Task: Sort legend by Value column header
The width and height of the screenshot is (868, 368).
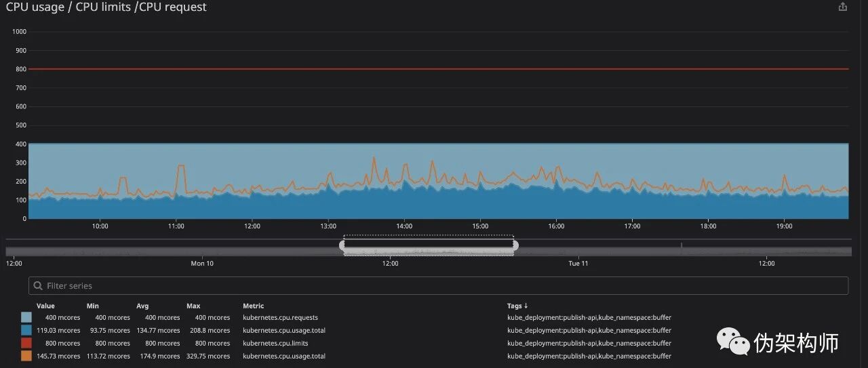Action: [45, 306]
